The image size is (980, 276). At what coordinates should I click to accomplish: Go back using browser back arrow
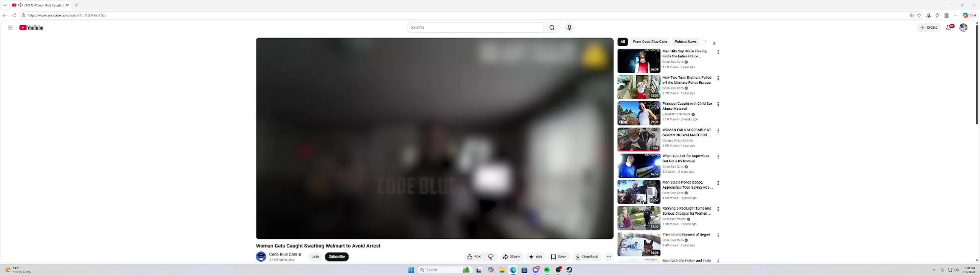[5, 15]
